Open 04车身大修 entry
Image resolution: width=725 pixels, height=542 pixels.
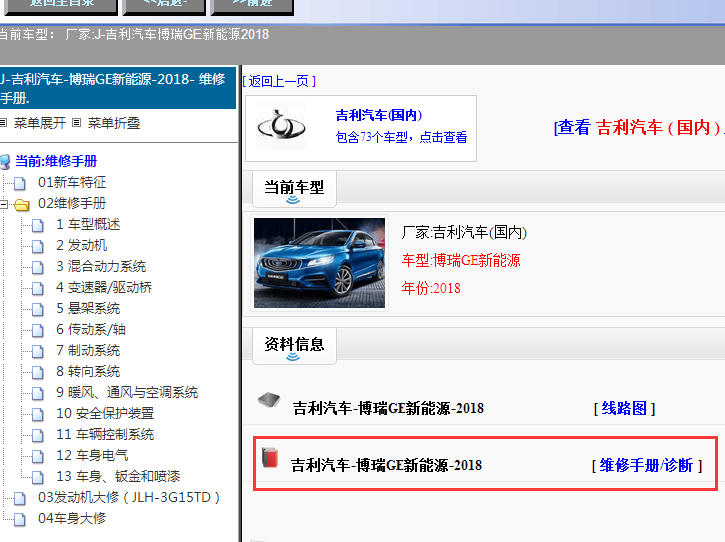[72, 518]
